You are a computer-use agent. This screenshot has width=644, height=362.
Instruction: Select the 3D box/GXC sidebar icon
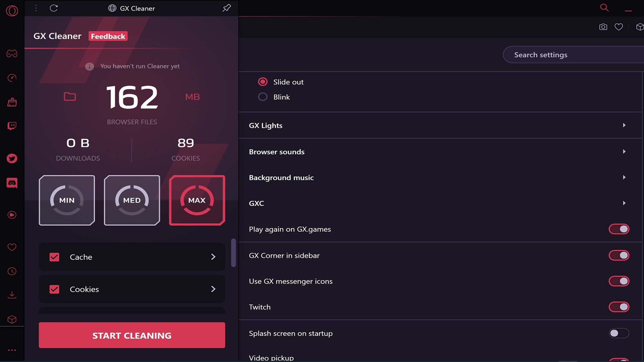12,320
